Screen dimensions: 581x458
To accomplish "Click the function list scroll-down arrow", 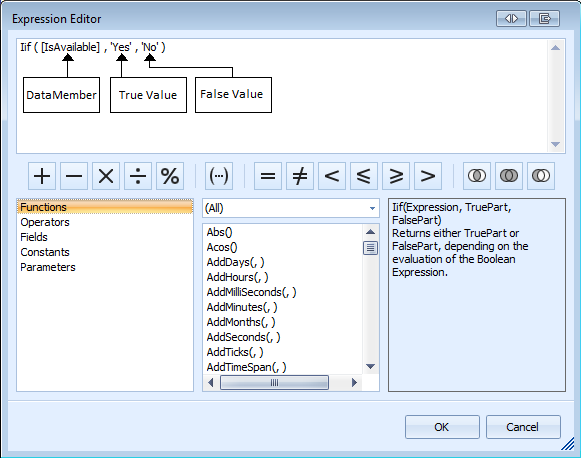I will point(371,366).
